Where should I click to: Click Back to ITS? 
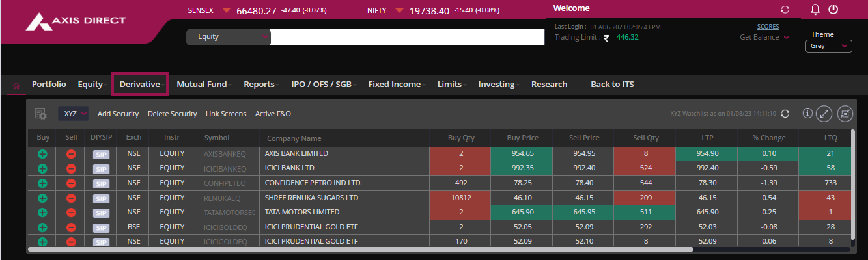pyautogui.click(x=612, y=84)
